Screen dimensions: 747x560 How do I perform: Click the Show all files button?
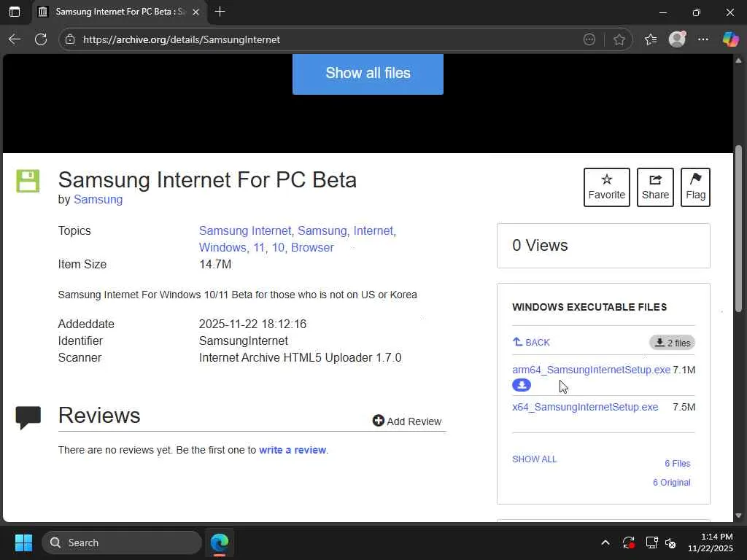pyautogui.click(x=368, y=74)
